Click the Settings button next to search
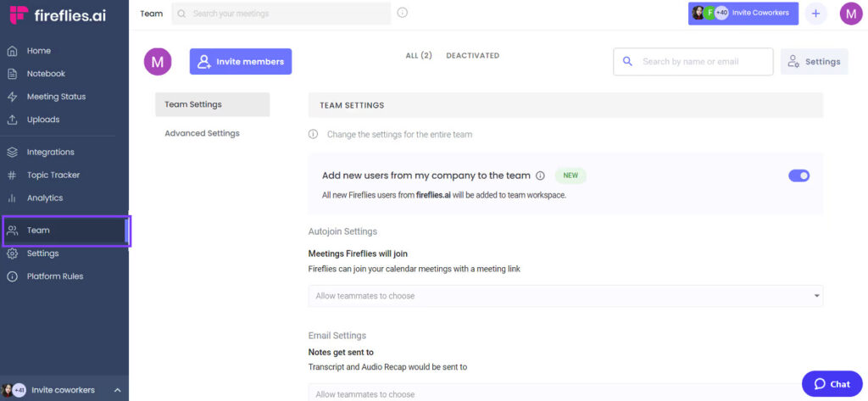The height and width of the screenshot is (401, 868). click(814, 62)
